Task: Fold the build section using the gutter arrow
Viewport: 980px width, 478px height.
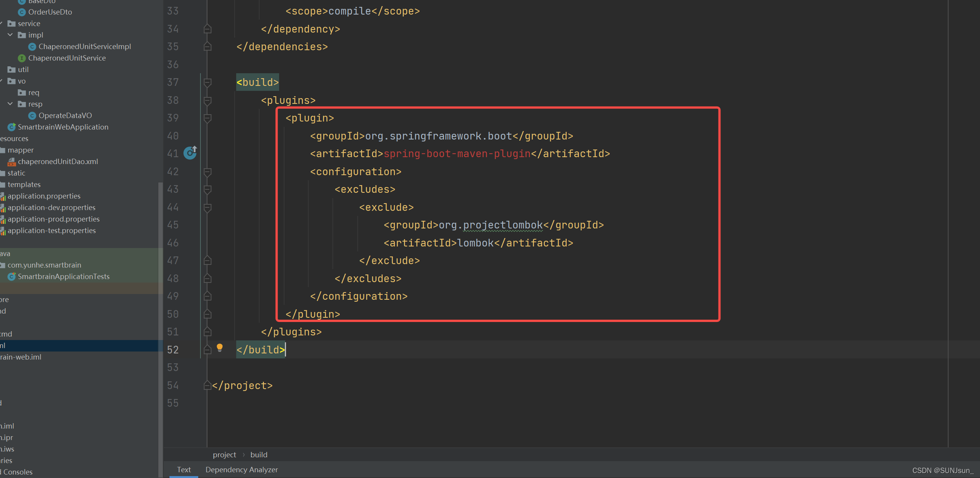Action: click(x=207, y=82)
